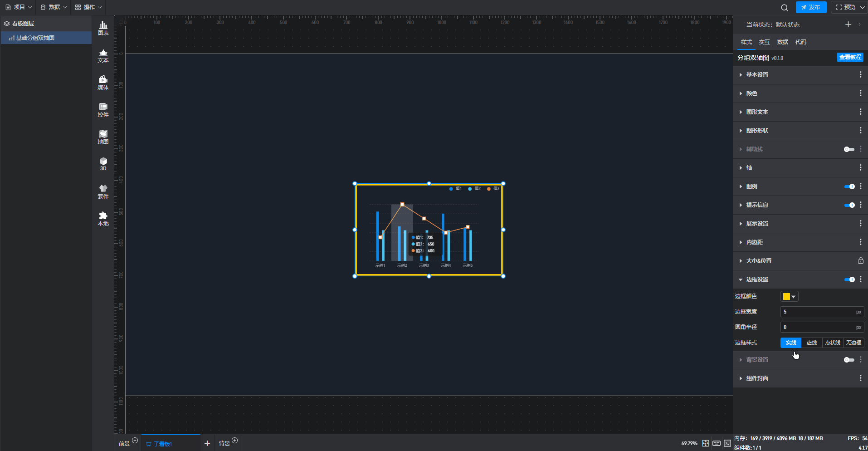The width and height of the screenshot is (868, 451).
Task: Open the 文本 text components icon
Action: [x=103, y=56]
